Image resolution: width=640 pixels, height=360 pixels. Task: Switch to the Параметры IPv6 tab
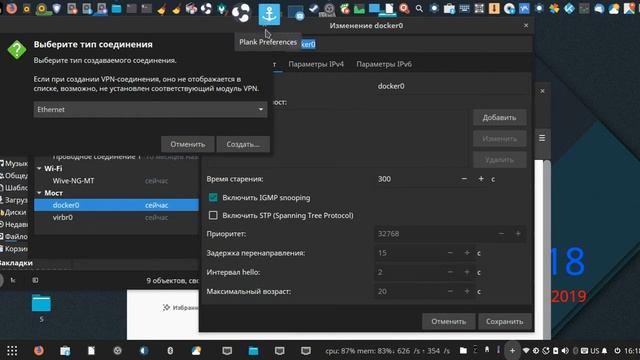point(384,64)
